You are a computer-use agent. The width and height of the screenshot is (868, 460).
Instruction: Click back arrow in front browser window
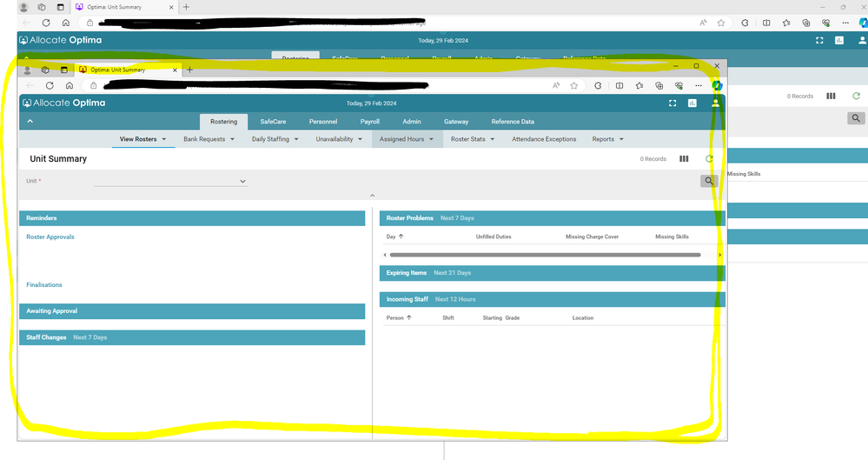tap(30, 85)
